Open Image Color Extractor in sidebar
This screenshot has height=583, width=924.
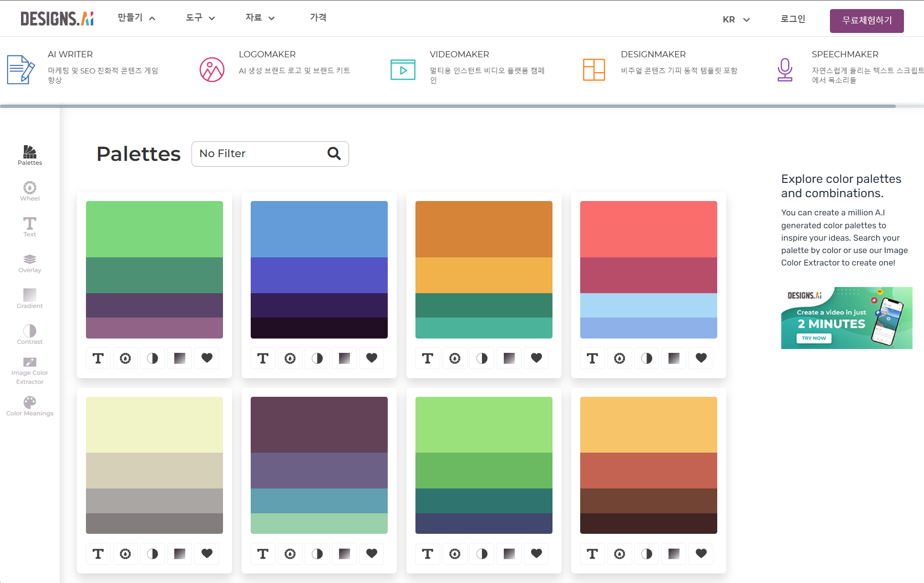pyautogui.click(x=30, y=371)
